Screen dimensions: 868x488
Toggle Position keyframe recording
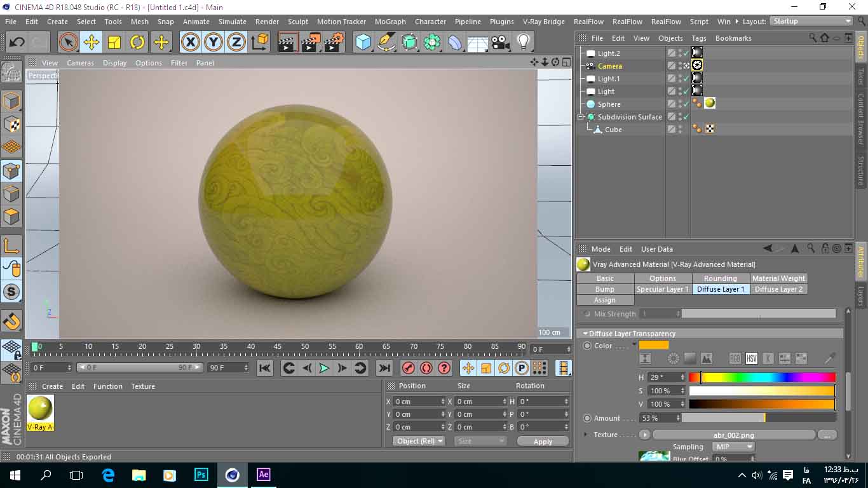point(468,368)
